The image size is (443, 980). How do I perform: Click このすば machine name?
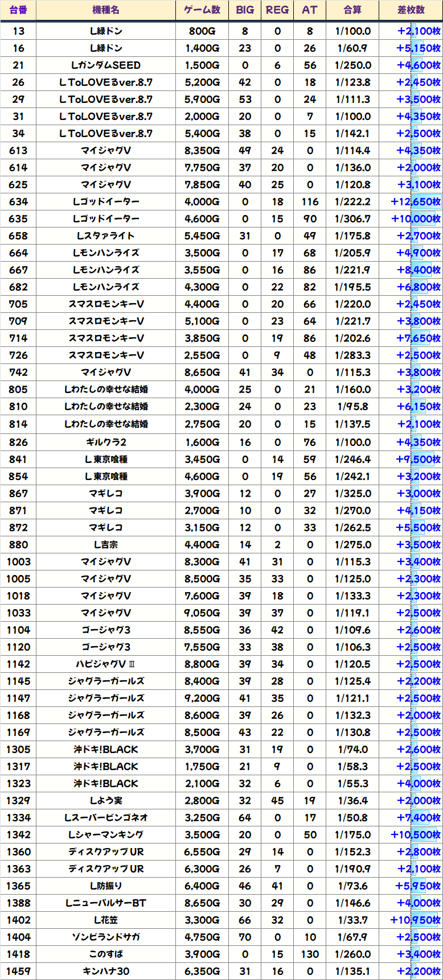pos(106,954)
